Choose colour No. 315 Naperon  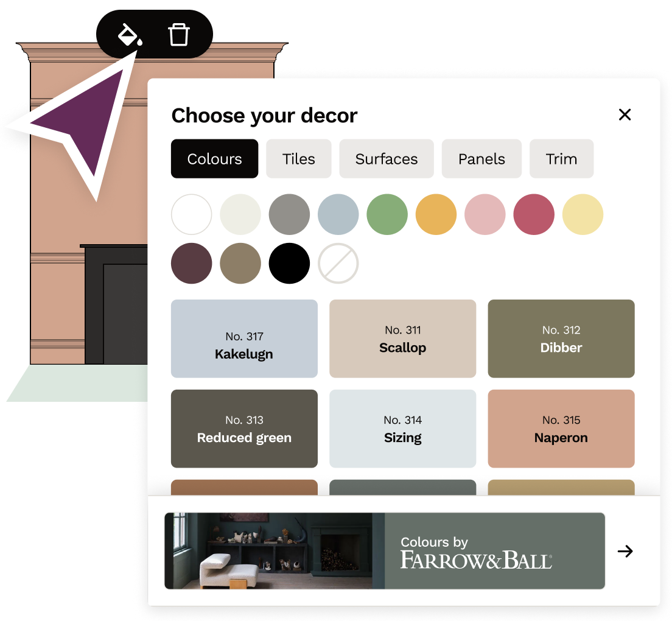pos(561,429)
